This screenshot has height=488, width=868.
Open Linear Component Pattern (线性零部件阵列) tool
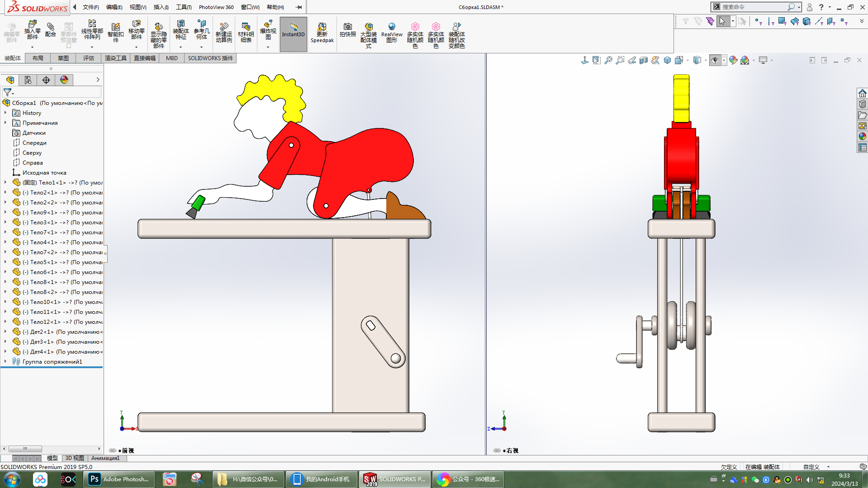point(92,30)
